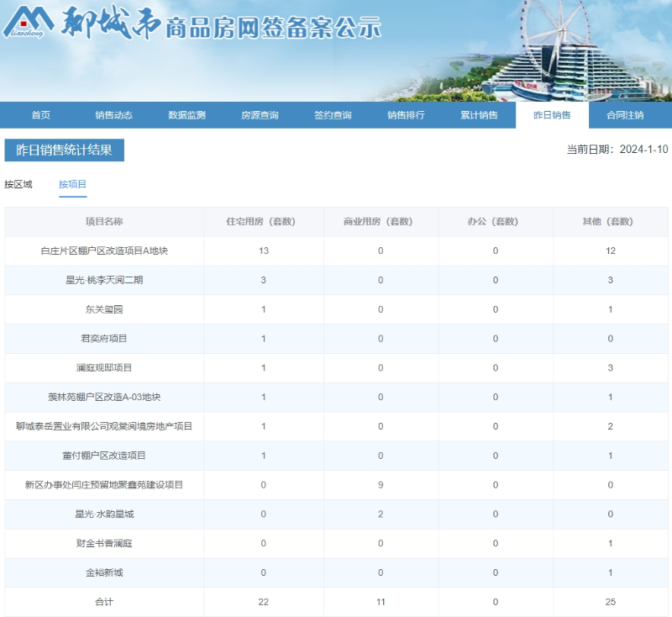Go to 合同注销 page
The width and height of the screenshot is (672, 617).
click(625, 115)
